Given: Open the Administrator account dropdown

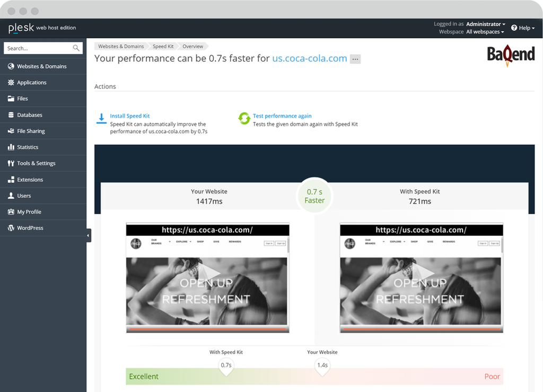Looking at the screenshot, I should pyautogui.click(x=486, y=24).
